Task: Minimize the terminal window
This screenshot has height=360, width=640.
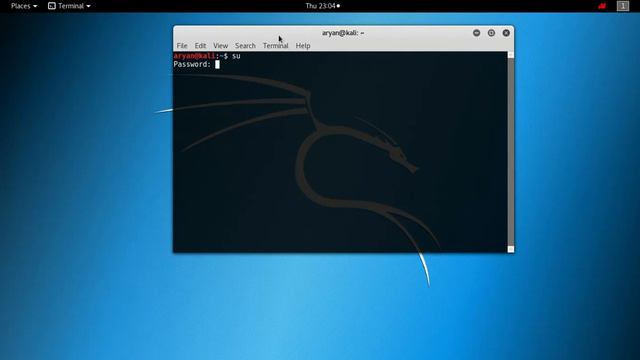Action: 476,33
